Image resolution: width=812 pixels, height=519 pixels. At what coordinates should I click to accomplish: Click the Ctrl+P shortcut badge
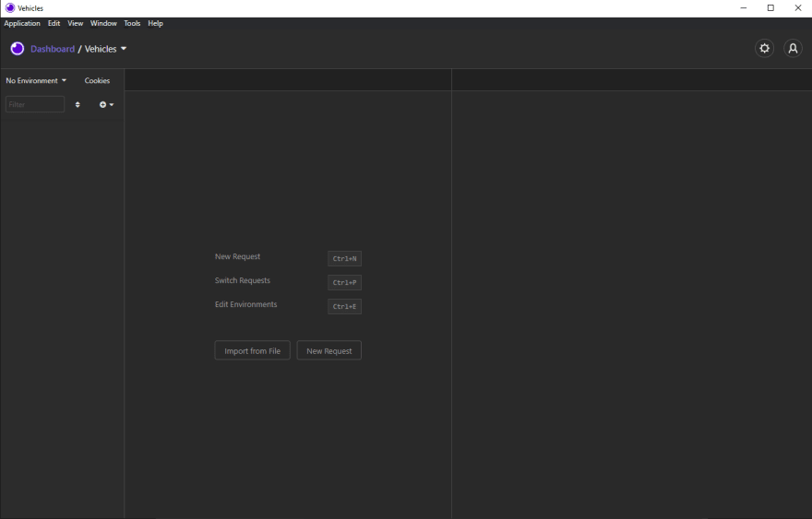[344, 282]
